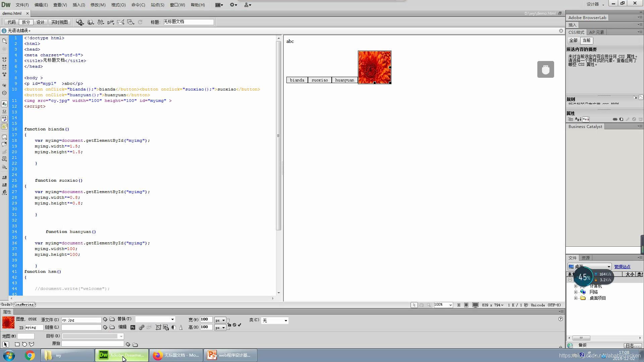Click the Preview in Browser globe icon
The width and height of the screenshot is (644, 362).
(90, 22)
